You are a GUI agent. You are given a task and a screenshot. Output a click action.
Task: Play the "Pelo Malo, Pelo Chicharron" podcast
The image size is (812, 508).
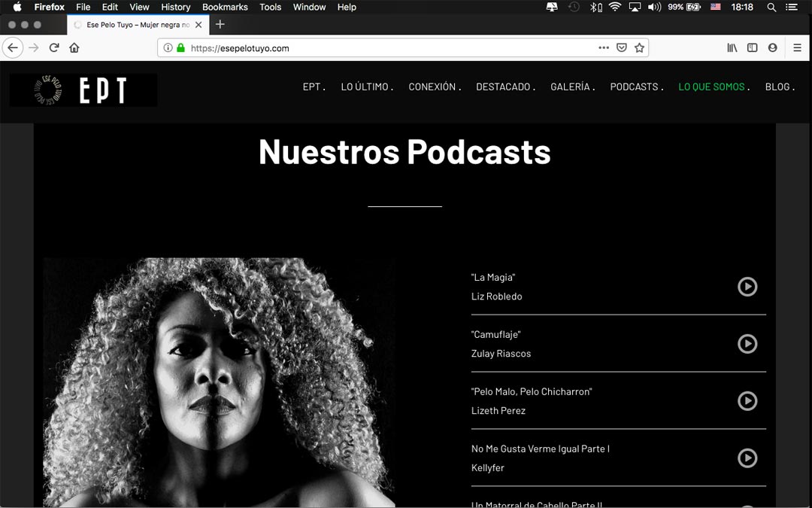[x=747, y=401]
